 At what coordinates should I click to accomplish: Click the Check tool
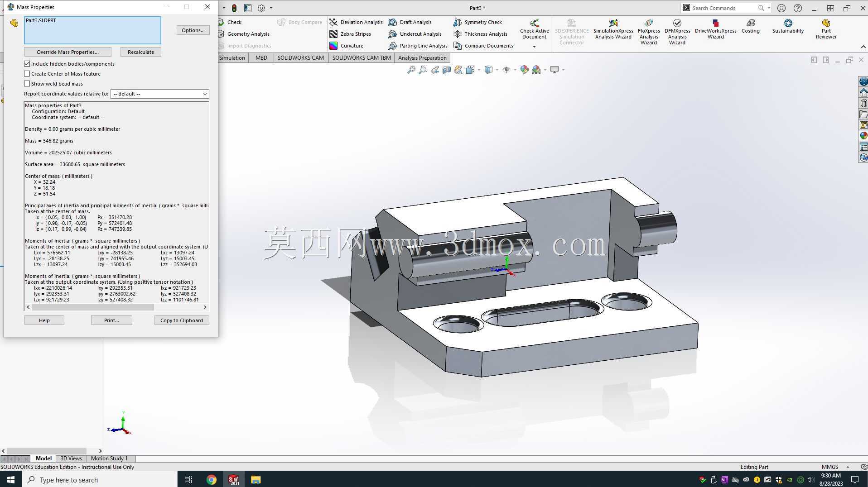(230, 22)
